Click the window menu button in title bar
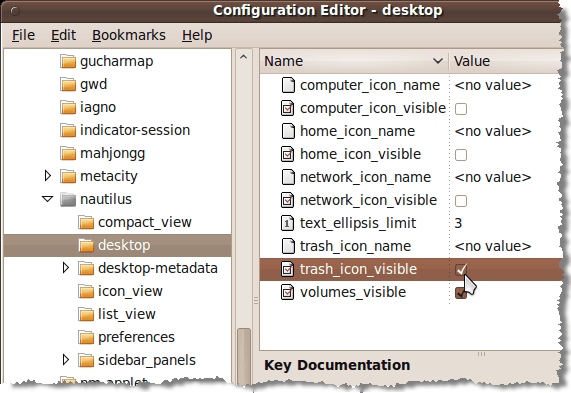 click(x=15, y=11)
